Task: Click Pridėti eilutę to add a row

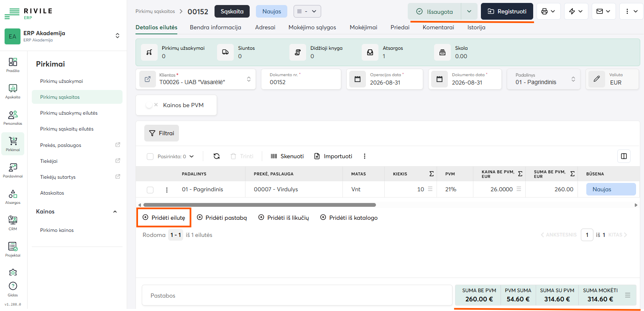Action: [164, 218]
